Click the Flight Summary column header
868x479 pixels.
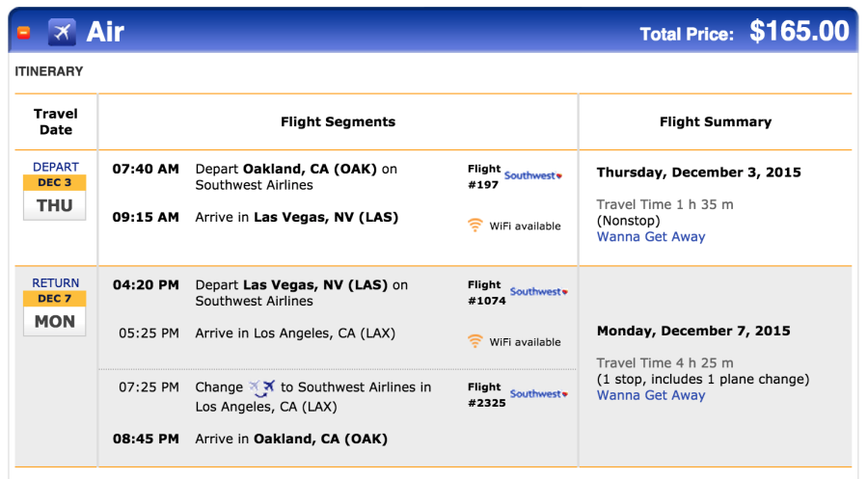pyautogui.click(x=716, y=121)
